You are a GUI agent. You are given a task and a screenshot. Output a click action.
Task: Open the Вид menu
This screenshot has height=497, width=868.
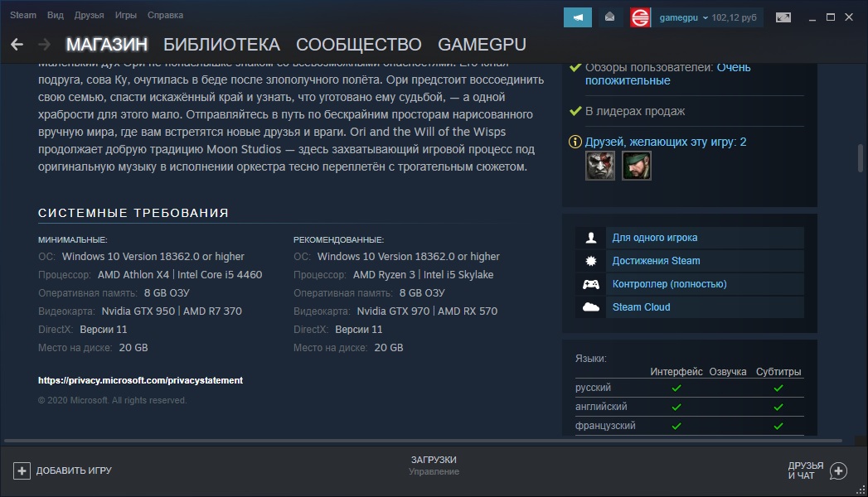[x=56, y=15]
